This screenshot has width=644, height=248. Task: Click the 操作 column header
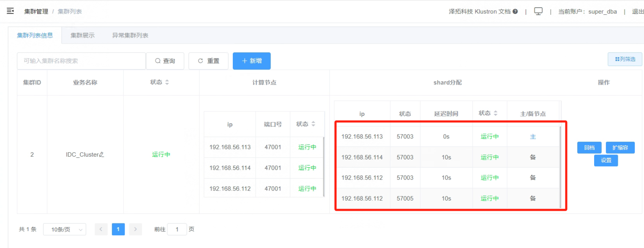604,83
